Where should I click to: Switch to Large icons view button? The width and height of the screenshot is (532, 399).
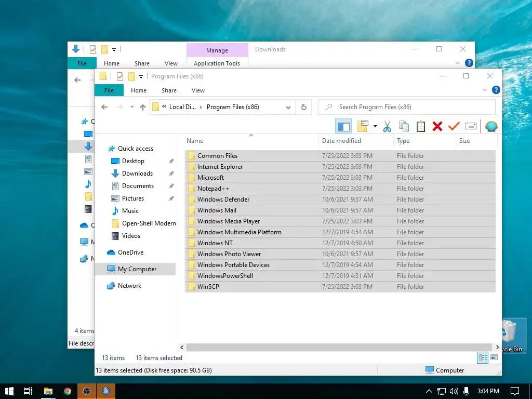point(494,357)
